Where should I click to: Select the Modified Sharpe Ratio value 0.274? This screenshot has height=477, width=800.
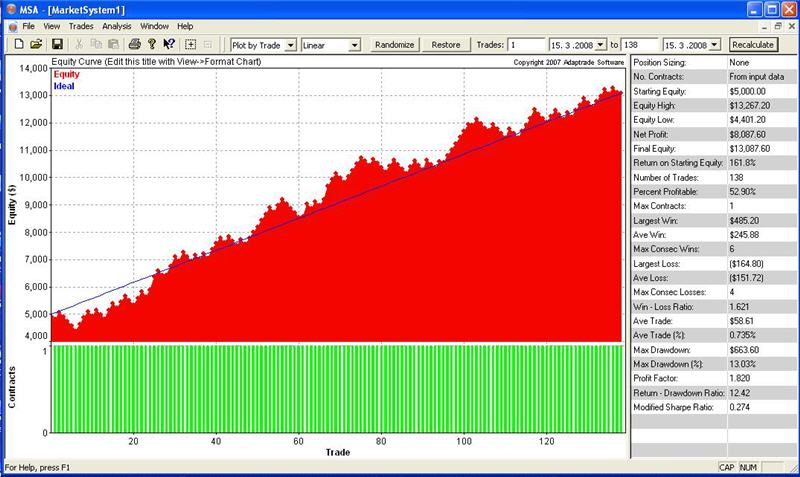(739, 407)
